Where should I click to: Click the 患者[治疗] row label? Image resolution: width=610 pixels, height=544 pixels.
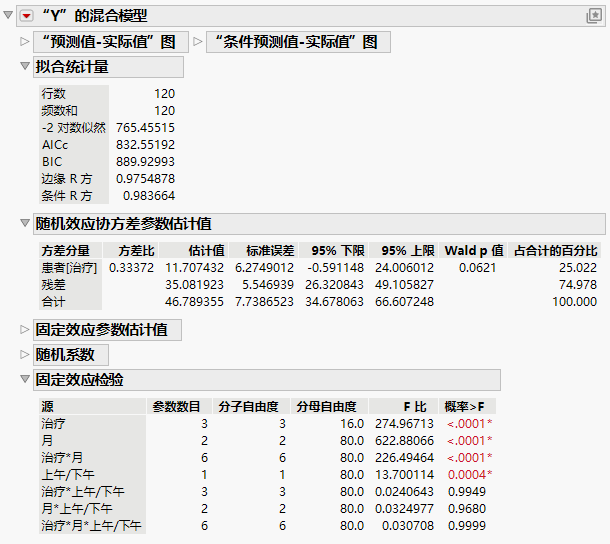pyautogui.click(x=69, y=268)
